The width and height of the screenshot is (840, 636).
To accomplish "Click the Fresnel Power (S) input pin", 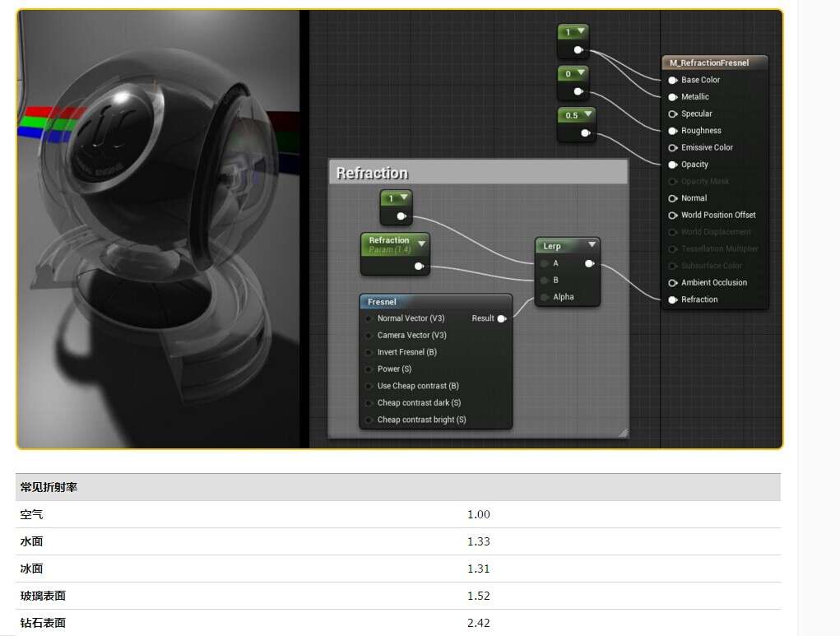I will point(369,369).
